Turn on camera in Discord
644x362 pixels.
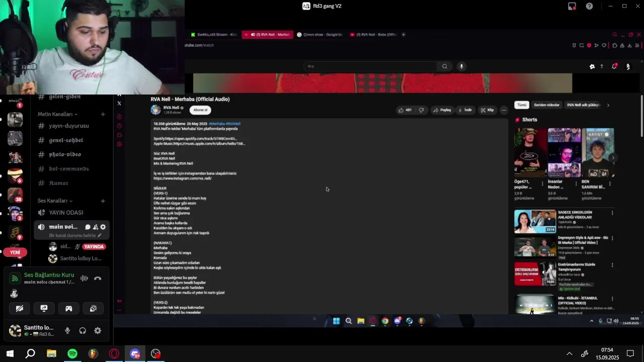tap(20, 308)
